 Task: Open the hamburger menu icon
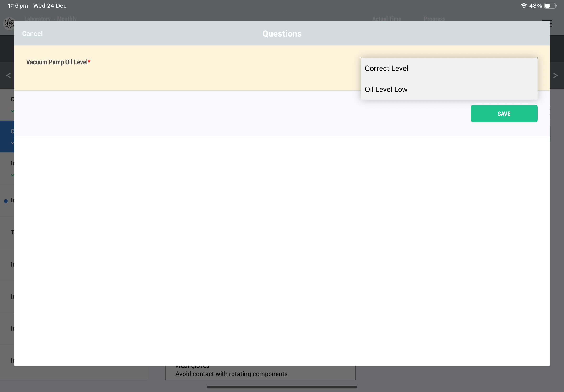(550, 24)
